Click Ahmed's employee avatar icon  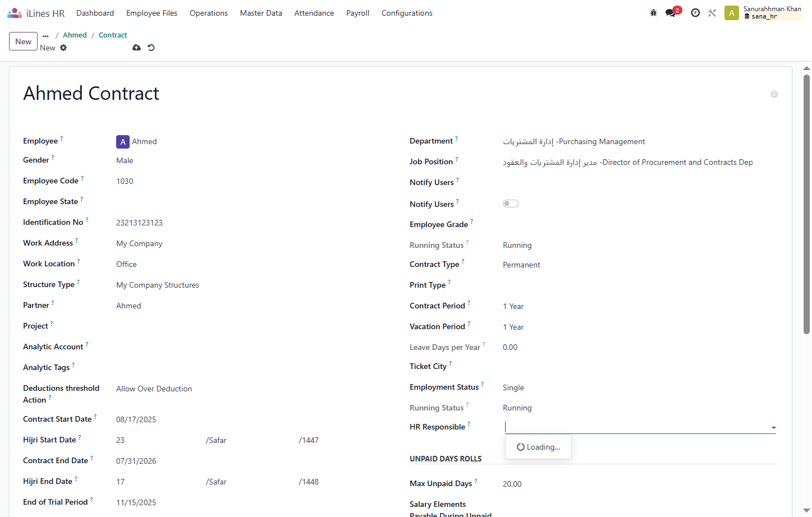(123, 142)
